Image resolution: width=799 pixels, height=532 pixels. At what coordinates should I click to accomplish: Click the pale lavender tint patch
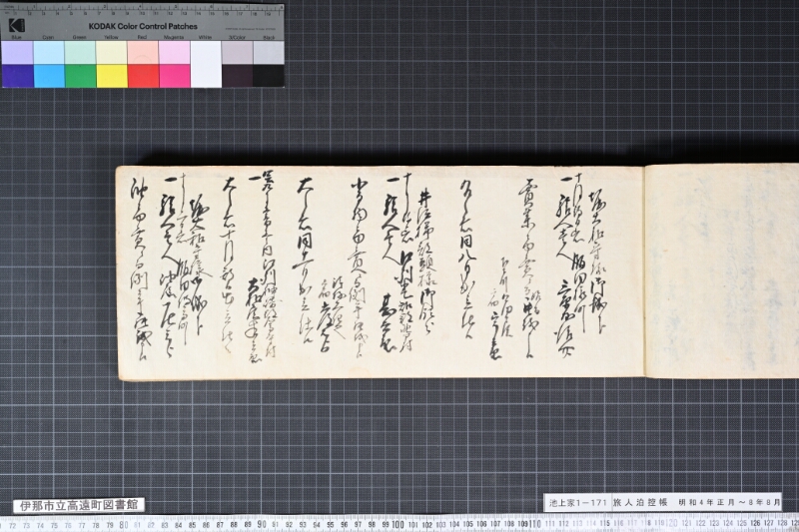coord(18,53)
